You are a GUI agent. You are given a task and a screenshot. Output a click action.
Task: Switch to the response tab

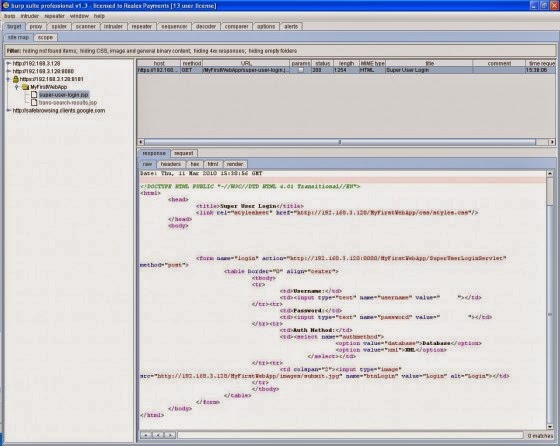[x=154, y=153]
